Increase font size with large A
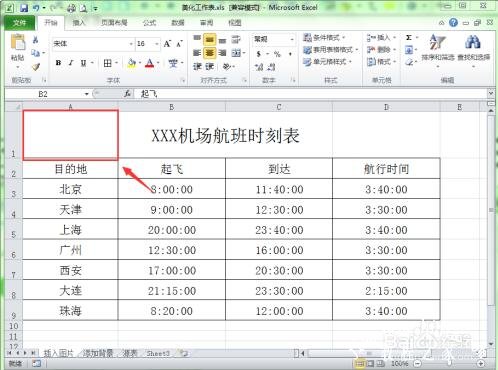This screenshot has height=370, width=498. 167,44
